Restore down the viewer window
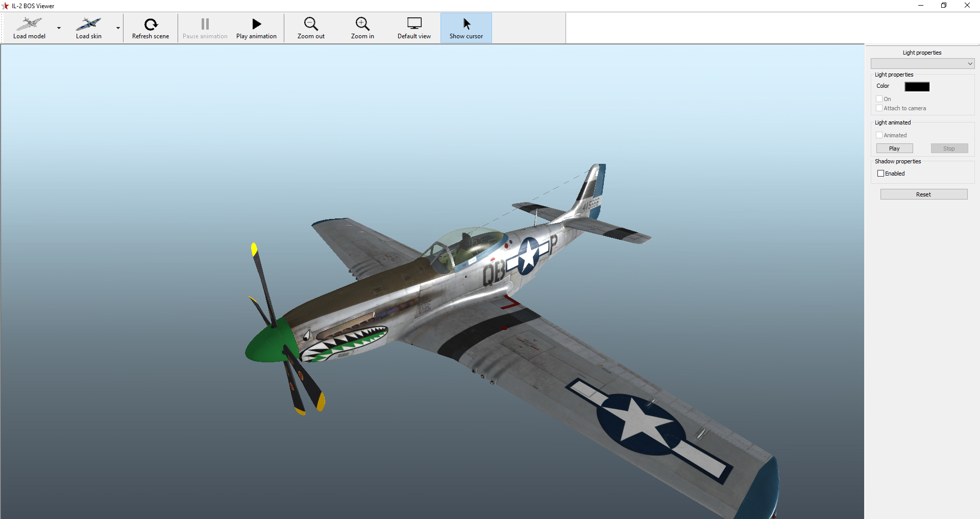The width and height of the screenshot is (980, 519). pos(944,6)
